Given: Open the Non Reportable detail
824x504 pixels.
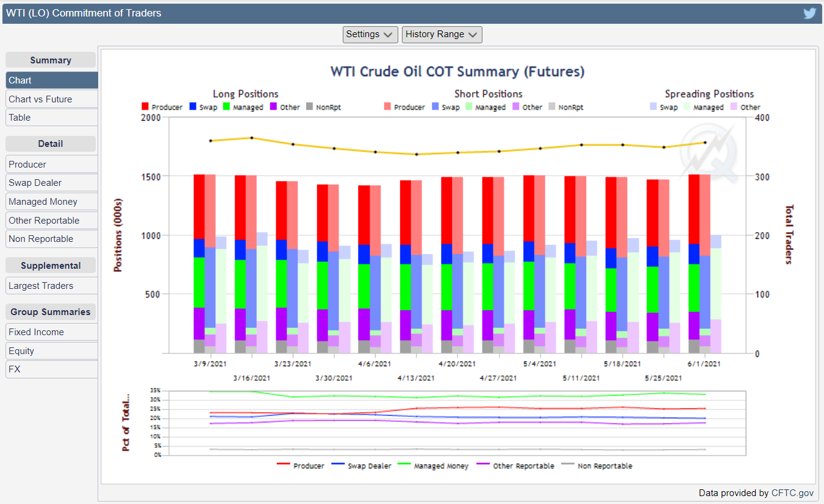Looking at the screenshot, I should coord(52,239).
